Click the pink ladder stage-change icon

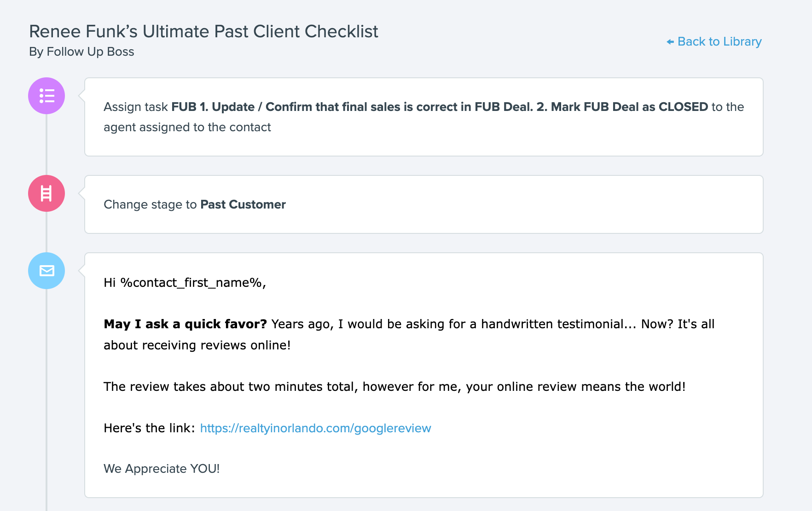click(x=46, y=193)
